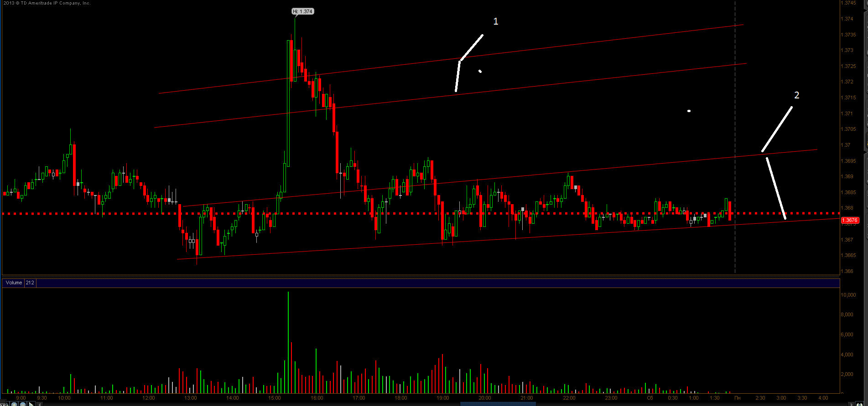The width and height of the screenshot is (868, 406).
Task: Click the 23:00 time axis label
Action: coord(611,398)
